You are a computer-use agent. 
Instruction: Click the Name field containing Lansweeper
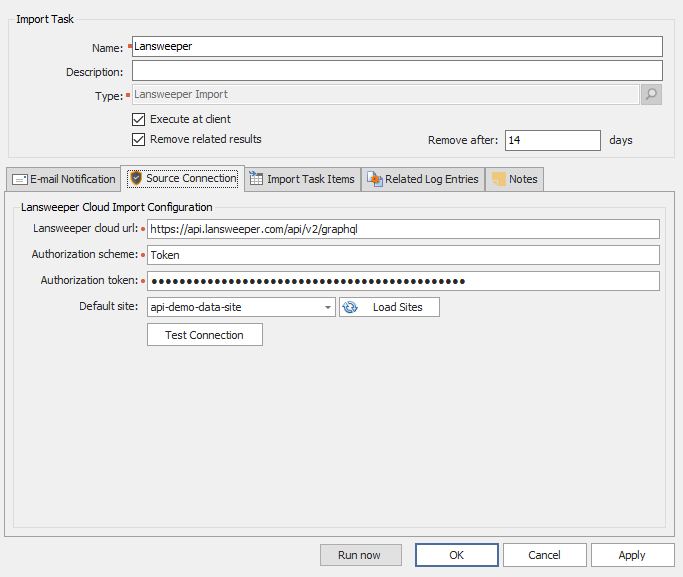(x=397, y=47)
